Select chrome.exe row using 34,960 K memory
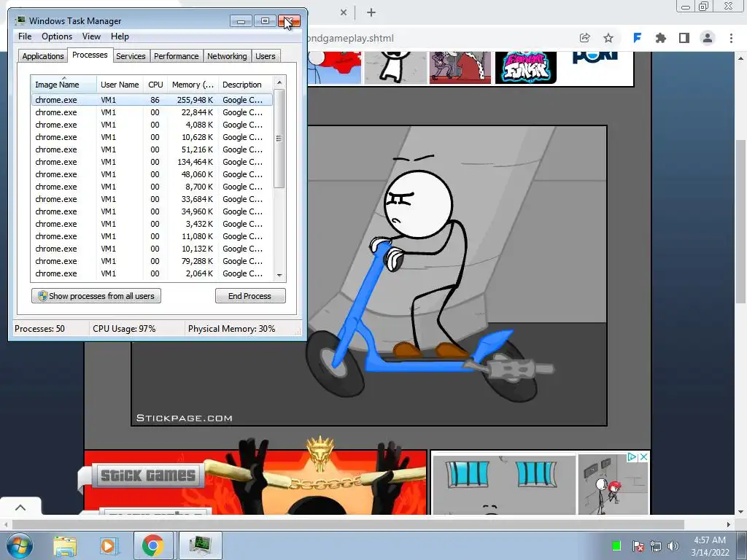 coord(152,211)
